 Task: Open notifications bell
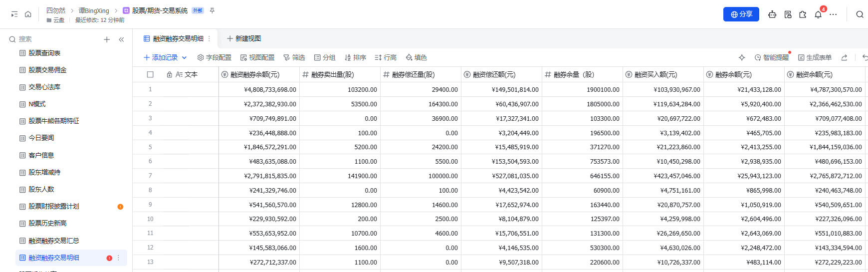coord(818,14)
